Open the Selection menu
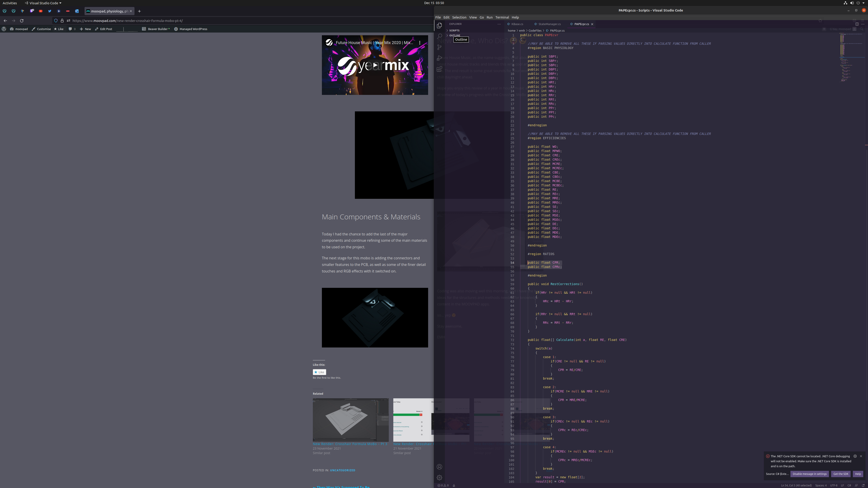This screenshot has width=868, height=488. (459, 17)
